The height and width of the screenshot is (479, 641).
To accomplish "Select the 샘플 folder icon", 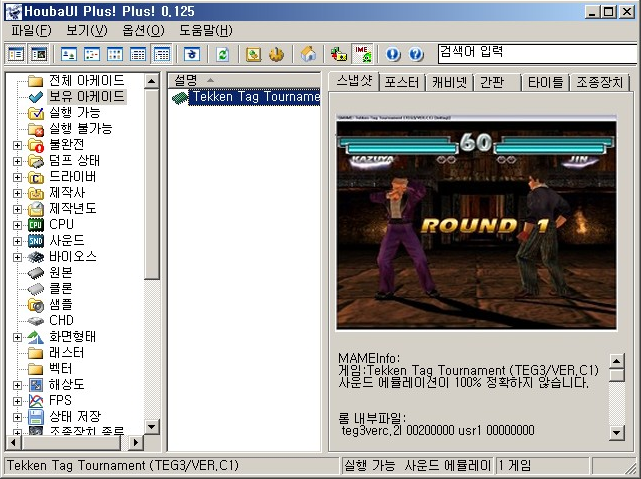I will pyautogui.click(x=36, y=304).
